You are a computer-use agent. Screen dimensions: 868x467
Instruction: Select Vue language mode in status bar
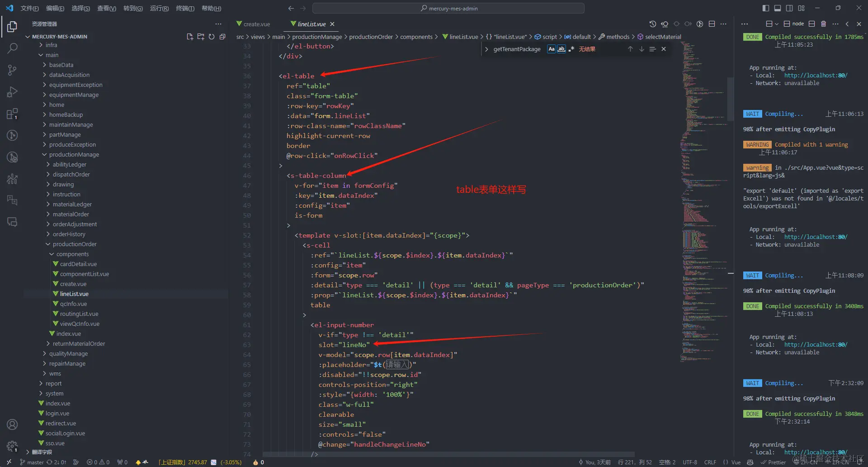click(x=736, y=462)
